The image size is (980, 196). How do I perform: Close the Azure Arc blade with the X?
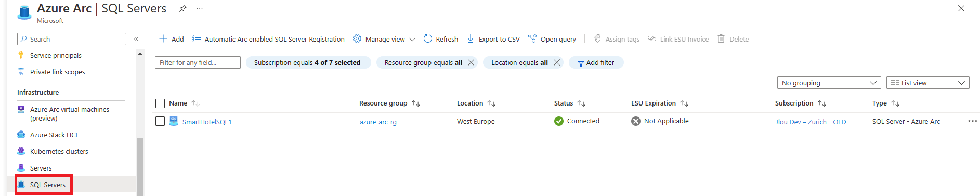point(961,8)
